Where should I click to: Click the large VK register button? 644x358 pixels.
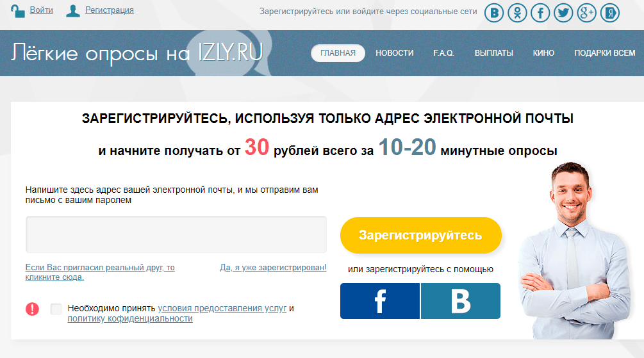(461, 301)
